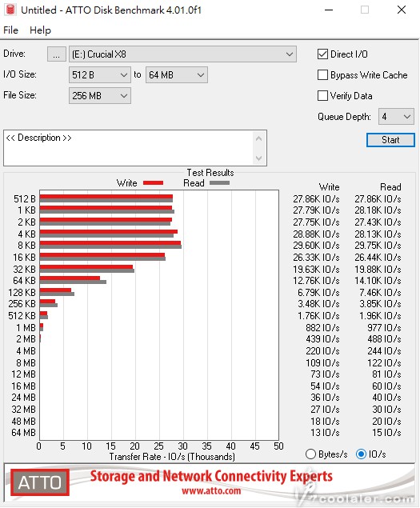
Task: Enable Bypass Write Cache option
Action: coord(322,75)
